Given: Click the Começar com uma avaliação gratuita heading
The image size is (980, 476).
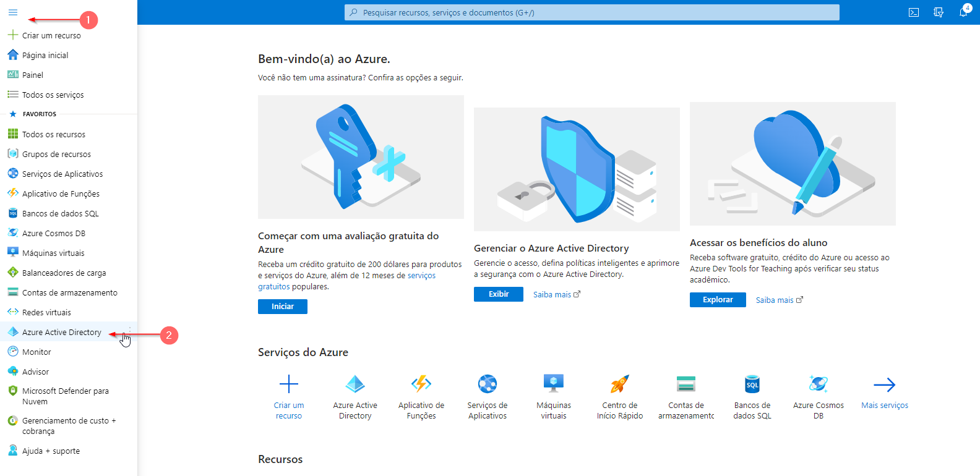Looking at the screenshot, I should click(x=348, y=242).
